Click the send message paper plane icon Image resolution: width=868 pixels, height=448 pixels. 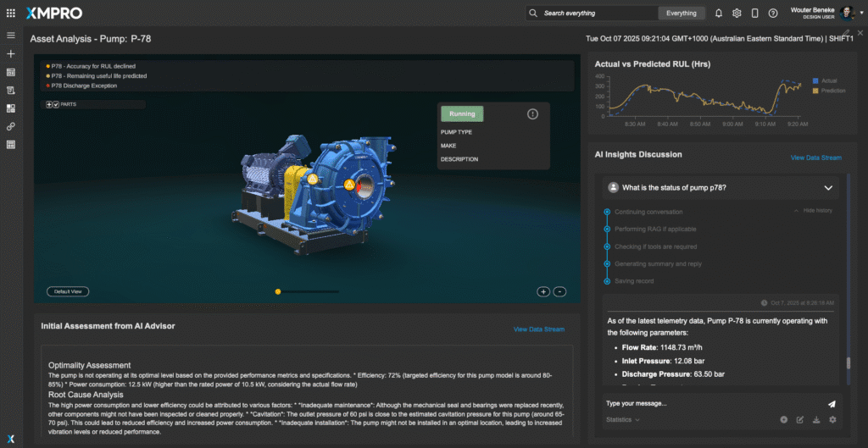click(x=832, y=404)
